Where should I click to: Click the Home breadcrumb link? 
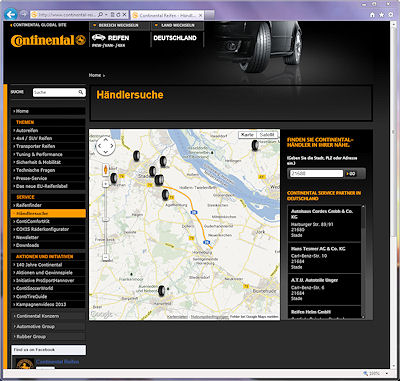(95, 75)
